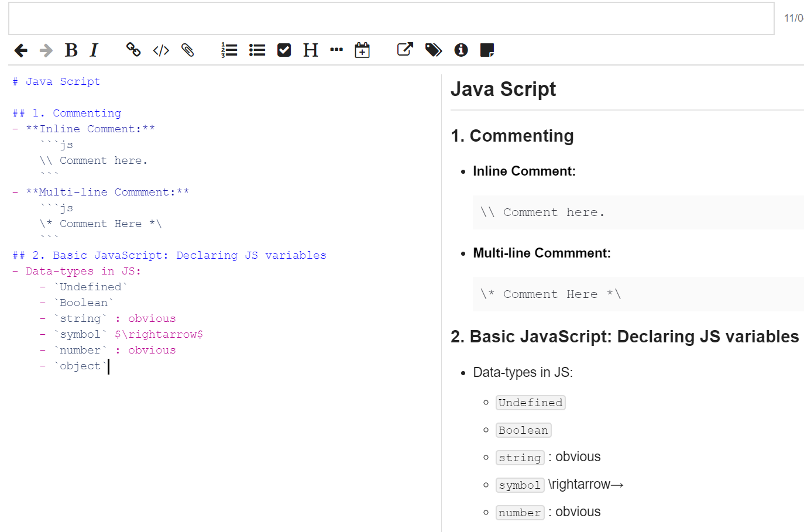Image resolution: width=804 pixels, height=532 pixels.
Task: Insert a hyperlink with chain icon
Action: click(x=133, y=50)
